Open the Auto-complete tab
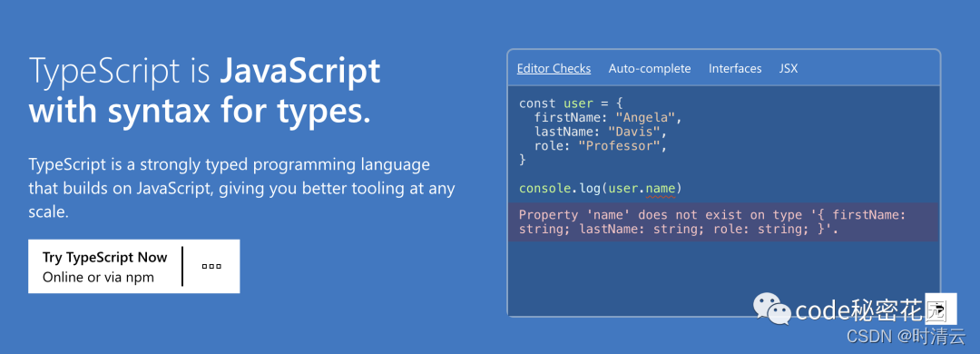This screenshot has width=980, height=354. (x=650, y=69)
